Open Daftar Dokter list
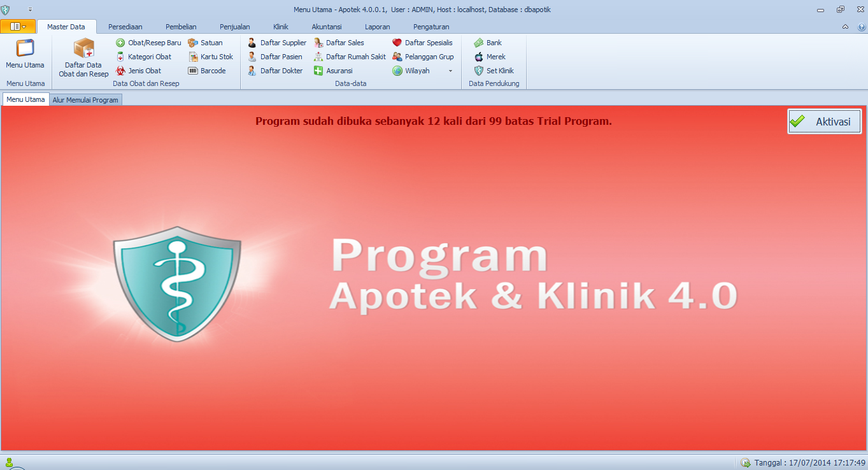Screen dimensions: 868x470 [x=275, y=71]
